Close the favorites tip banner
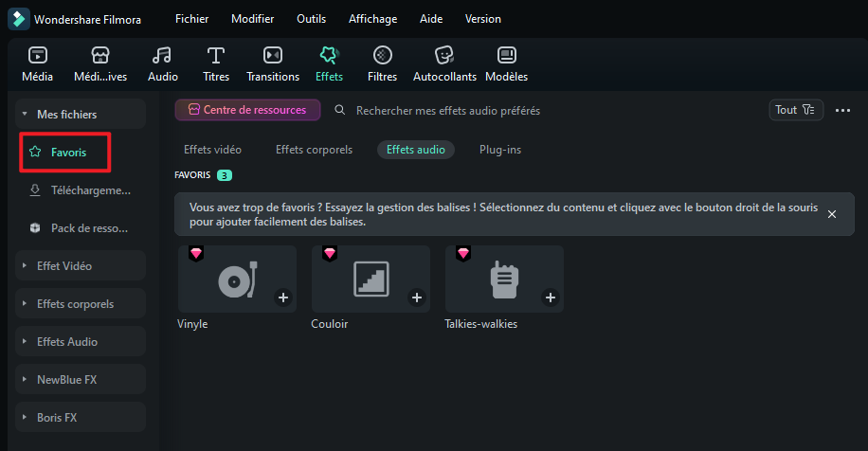The height and width of the screenshot is (451, 868). [x=832, y=214]
